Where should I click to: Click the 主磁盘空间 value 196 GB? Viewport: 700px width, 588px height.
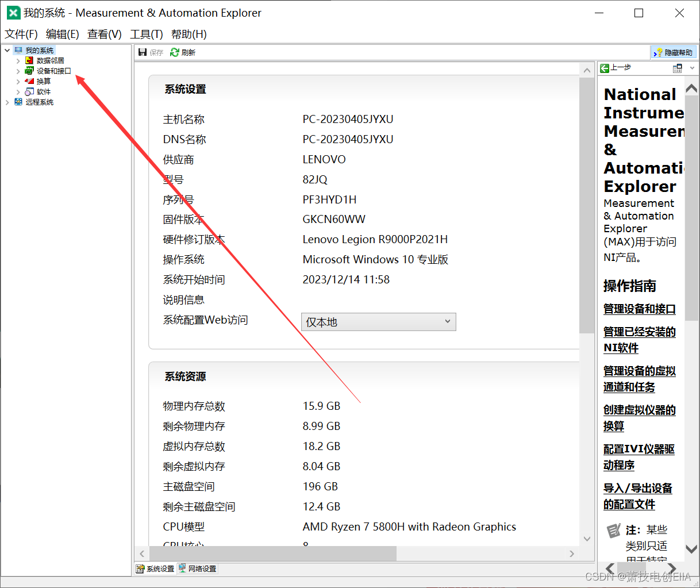320,487
